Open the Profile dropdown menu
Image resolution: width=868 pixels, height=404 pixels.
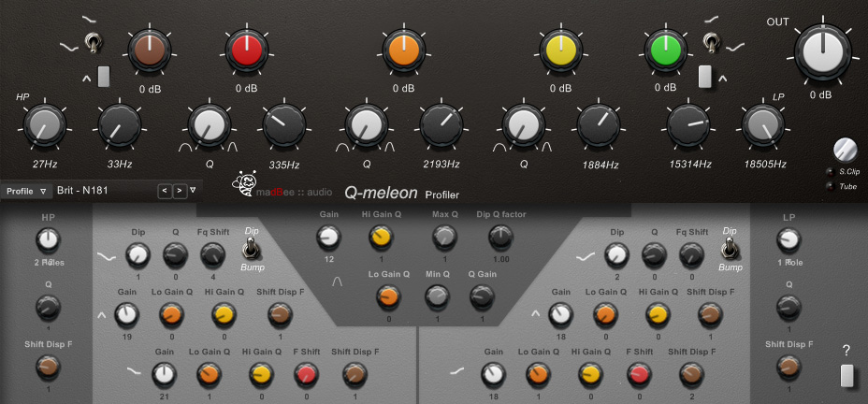pyautogui.click(x=26, y=192)
